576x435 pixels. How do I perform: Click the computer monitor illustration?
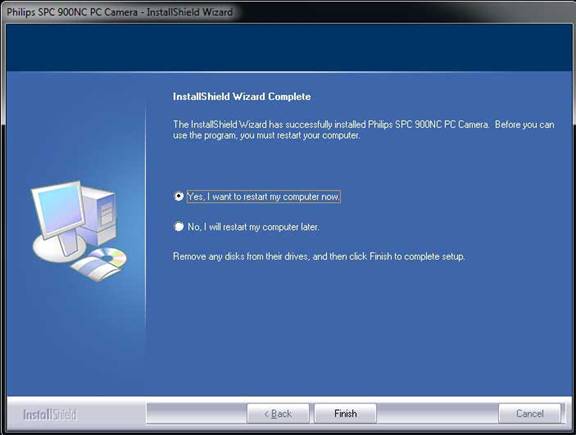point(59,209)
